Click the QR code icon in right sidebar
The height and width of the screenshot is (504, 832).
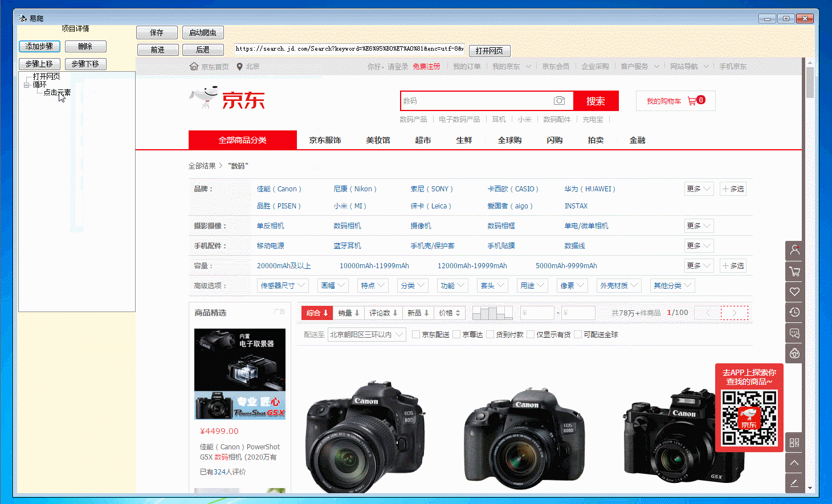795,442
